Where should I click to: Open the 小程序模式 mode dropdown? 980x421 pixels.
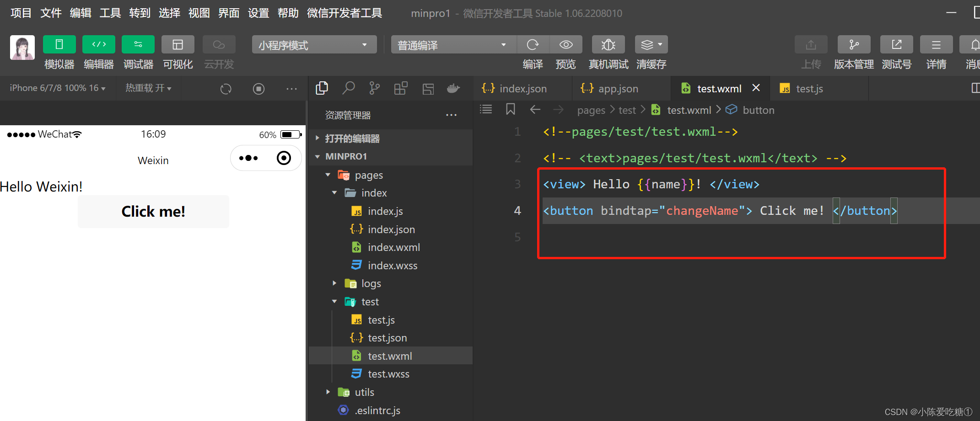pos(314,44)
